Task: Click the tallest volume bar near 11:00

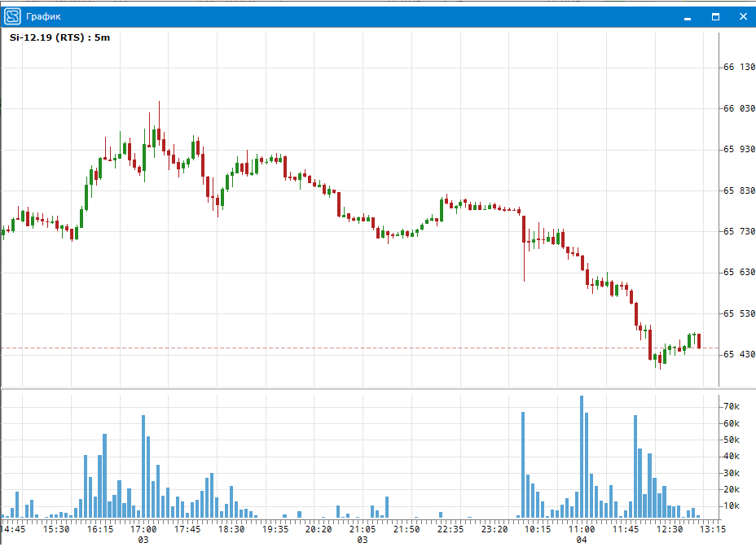Action: (582, 456)
